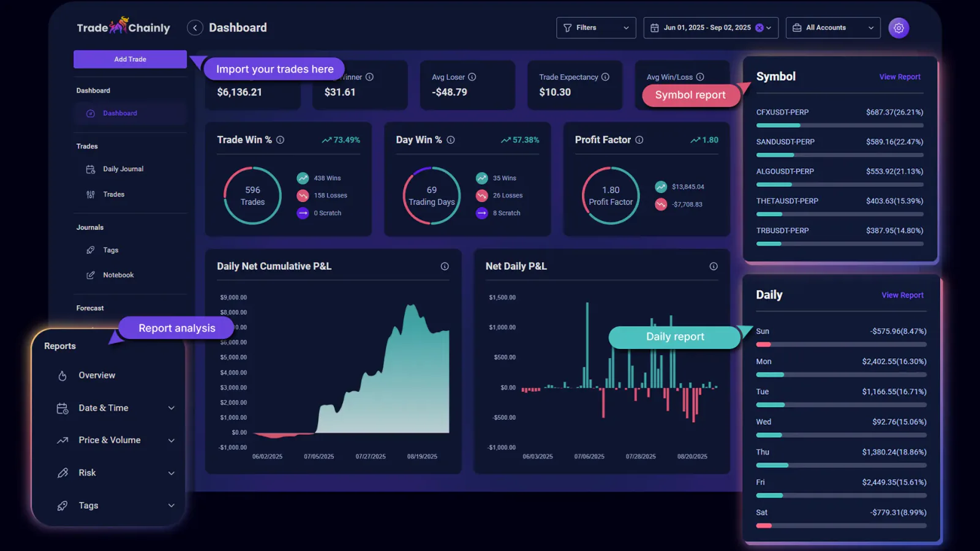
Task: Clear the selected date range filter
Action: 758,28
